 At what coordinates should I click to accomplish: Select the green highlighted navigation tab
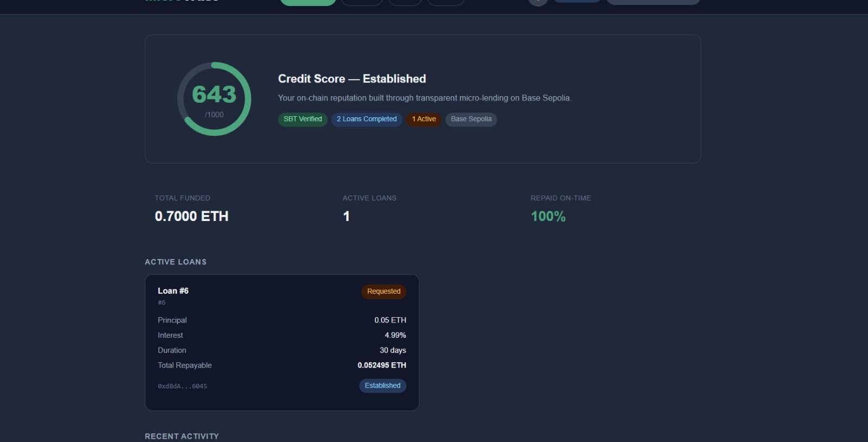(308, 2)
